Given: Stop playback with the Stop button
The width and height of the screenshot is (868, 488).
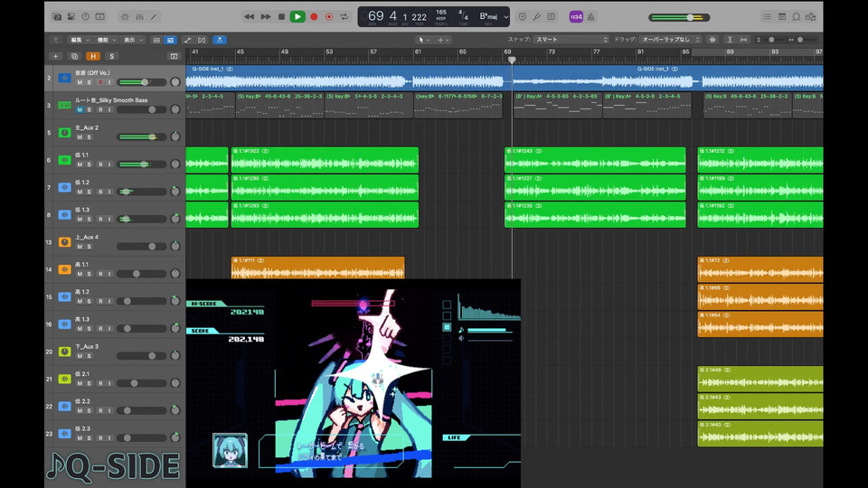Looking at the screenshot, I should [x=281, y=16].
